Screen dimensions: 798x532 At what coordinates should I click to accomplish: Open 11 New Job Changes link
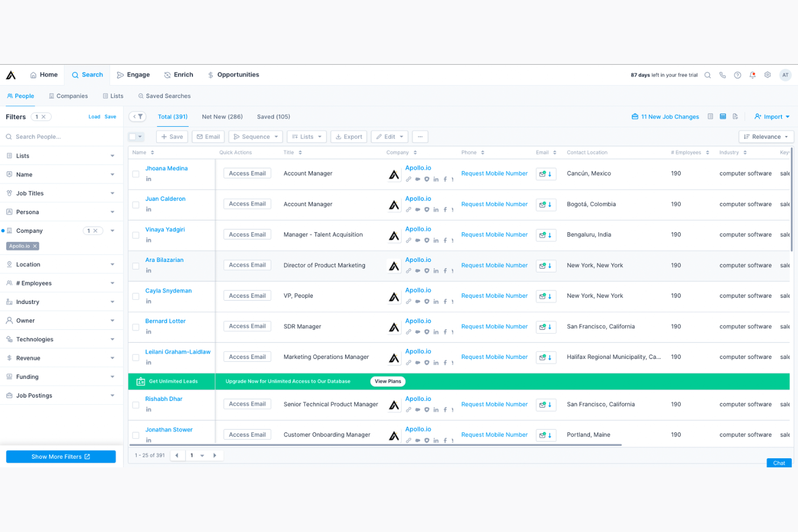pos(665,117)
